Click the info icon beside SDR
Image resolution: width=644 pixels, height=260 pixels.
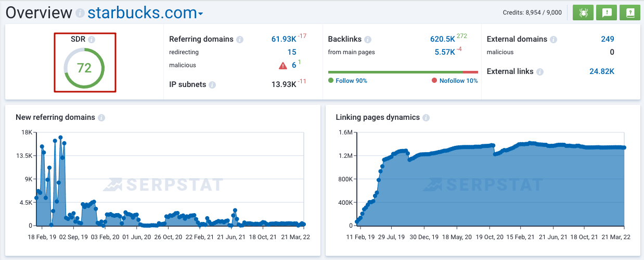[92, 40]
